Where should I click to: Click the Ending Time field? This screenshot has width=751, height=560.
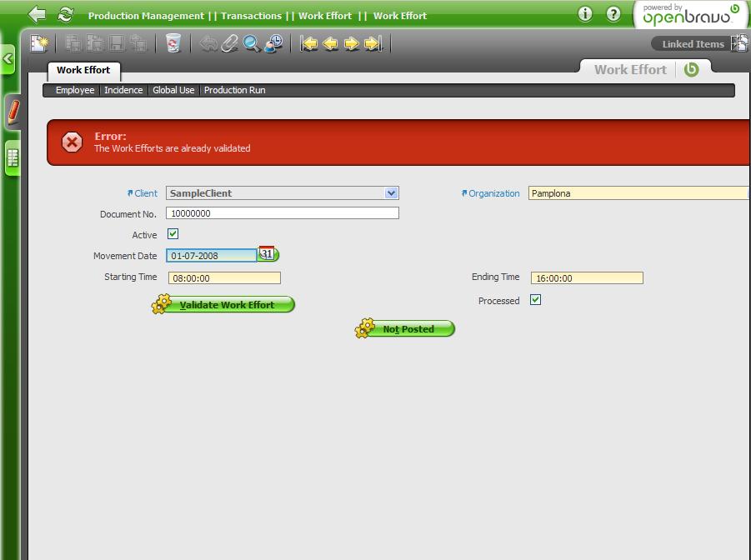[587, 277]
